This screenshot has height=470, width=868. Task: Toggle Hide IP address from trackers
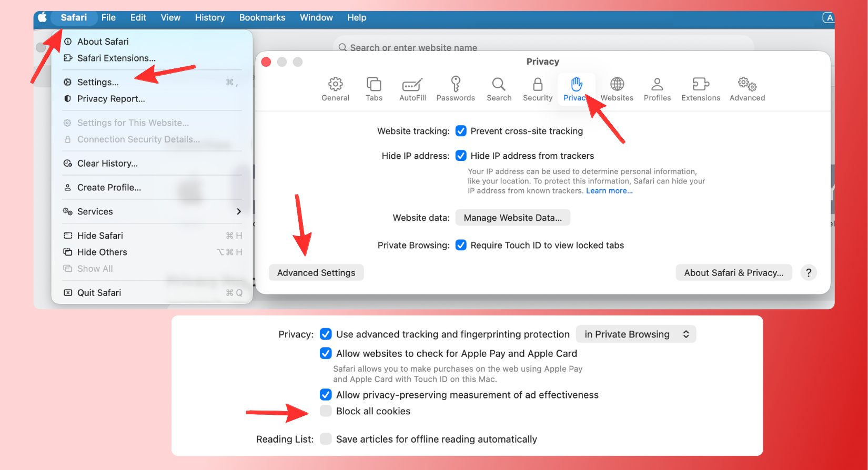click(x=461, y=156)
